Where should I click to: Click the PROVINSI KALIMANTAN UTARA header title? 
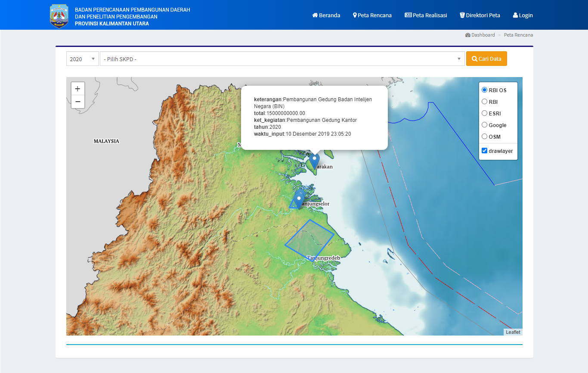[112, 24]
